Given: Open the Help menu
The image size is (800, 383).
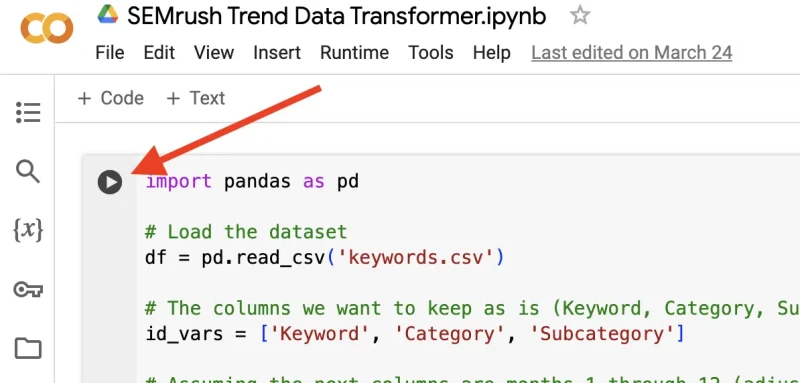Looking at the screenshot, I should [492, 53].
